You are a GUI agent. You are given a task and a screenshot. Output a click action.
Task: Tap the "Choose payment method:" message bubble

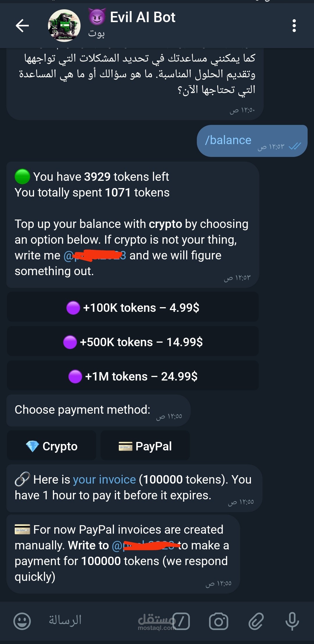[x=99, y=411]
